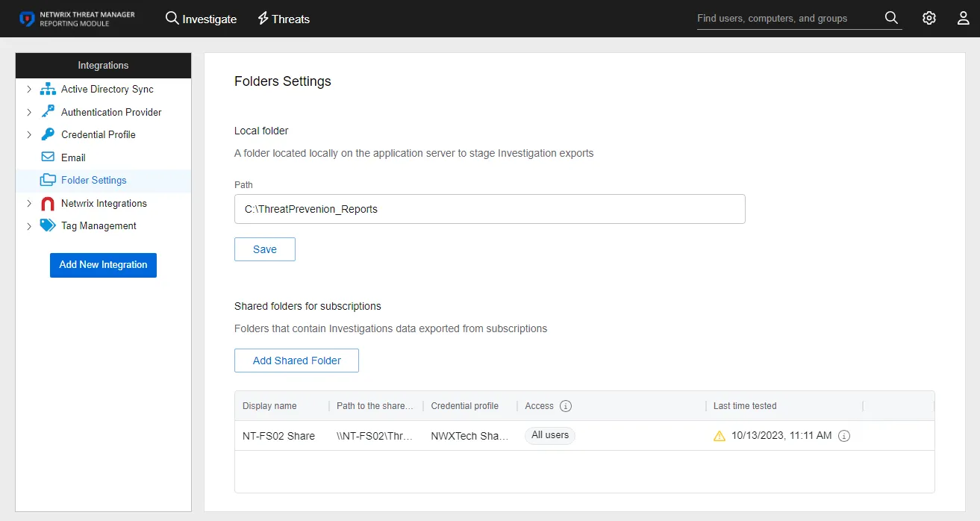Open the Email integration item
Viewport: 980px width, 521px height.
click(x=73, y=157)
